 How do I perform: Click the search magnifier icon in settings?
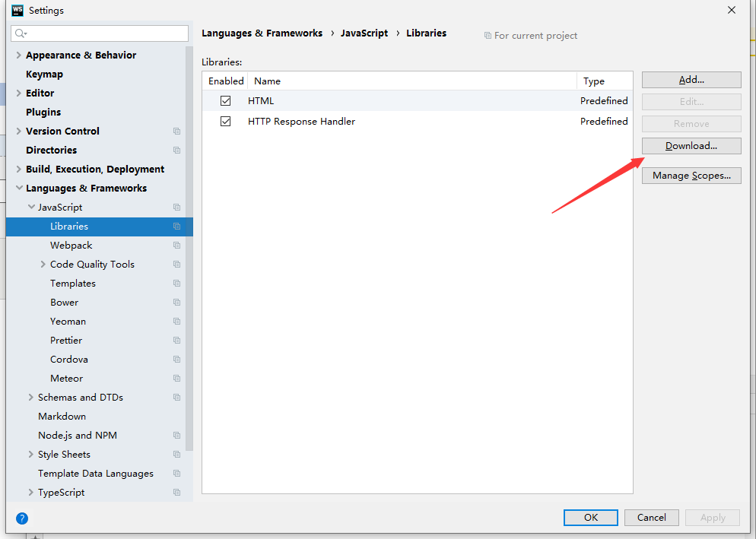(x=21, y=33)
